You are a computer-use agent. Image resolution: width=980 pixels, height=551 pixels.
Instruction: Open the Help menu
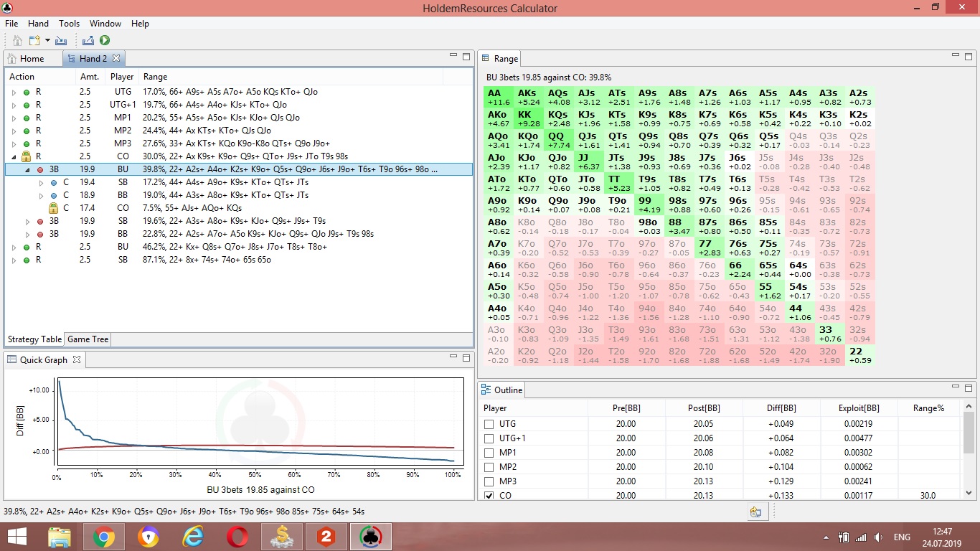click(140, 24)
